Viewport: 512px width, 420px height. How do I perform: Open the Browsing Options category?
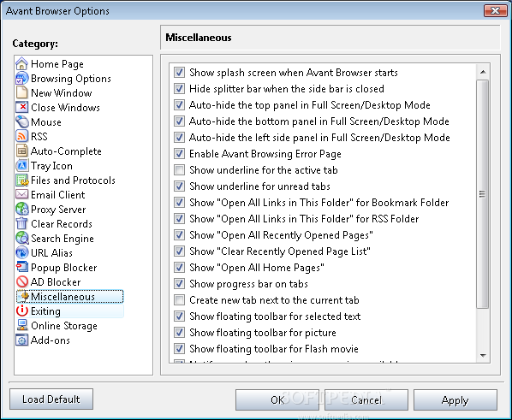[71, 79]
